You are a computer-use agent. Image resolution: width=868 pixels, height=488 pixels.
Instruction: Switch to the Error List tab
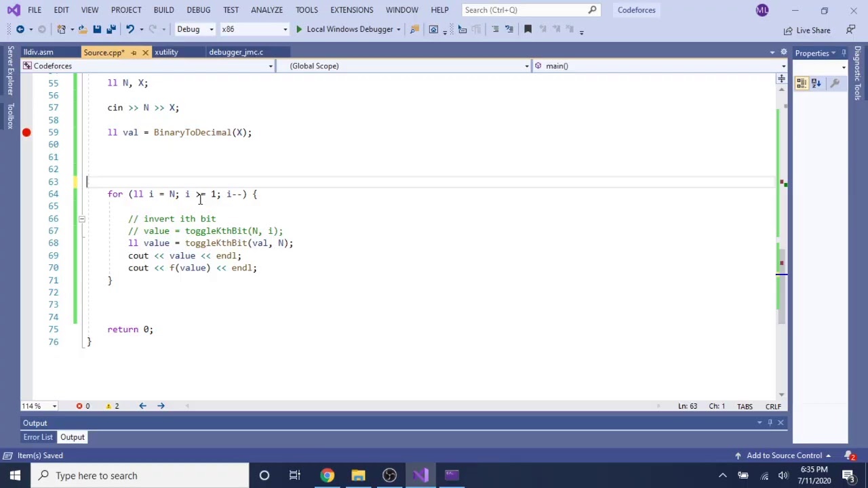(x=38, y=437)
